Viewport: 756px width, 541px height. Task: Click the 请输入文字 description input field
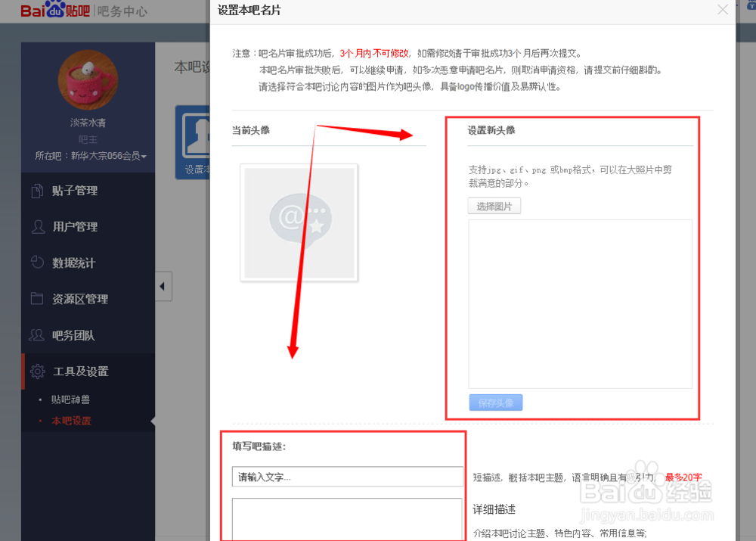coord(347,476)
